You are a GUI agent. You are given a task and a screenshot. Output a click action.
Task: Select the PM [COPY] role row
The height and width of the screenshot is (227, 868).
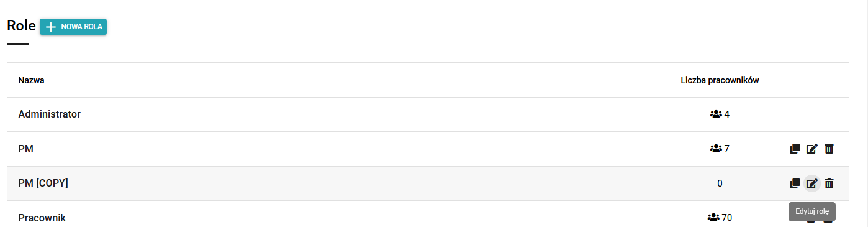click(428, 183)
